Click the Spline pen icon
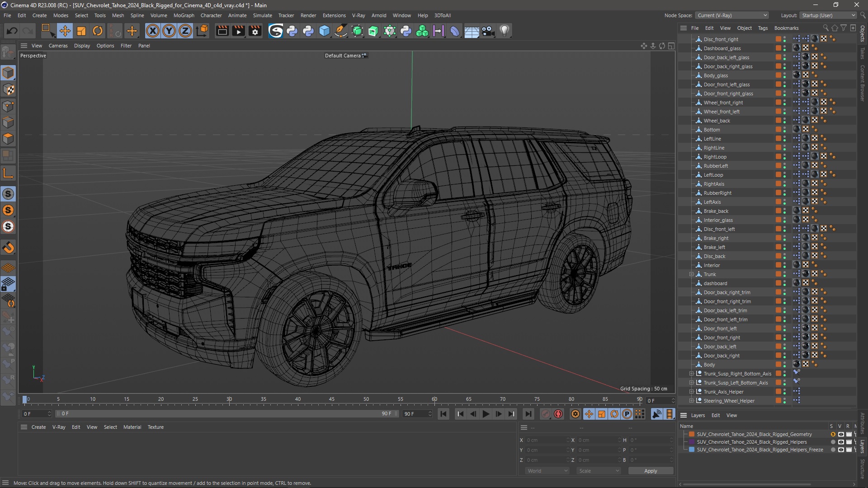 (x=341, y=31)
